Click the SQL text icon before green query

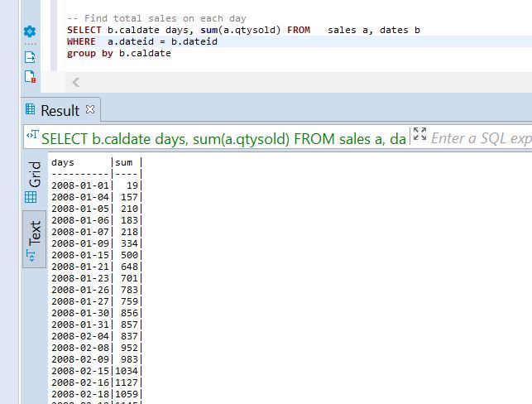(x=32, y=137)
